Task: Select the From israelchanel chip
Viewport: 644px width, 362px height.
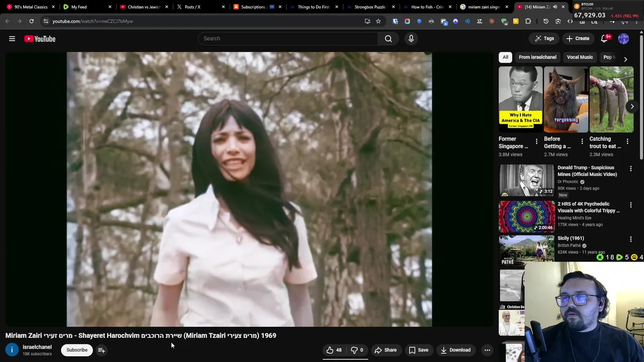Action: click(x=537, y=57)
